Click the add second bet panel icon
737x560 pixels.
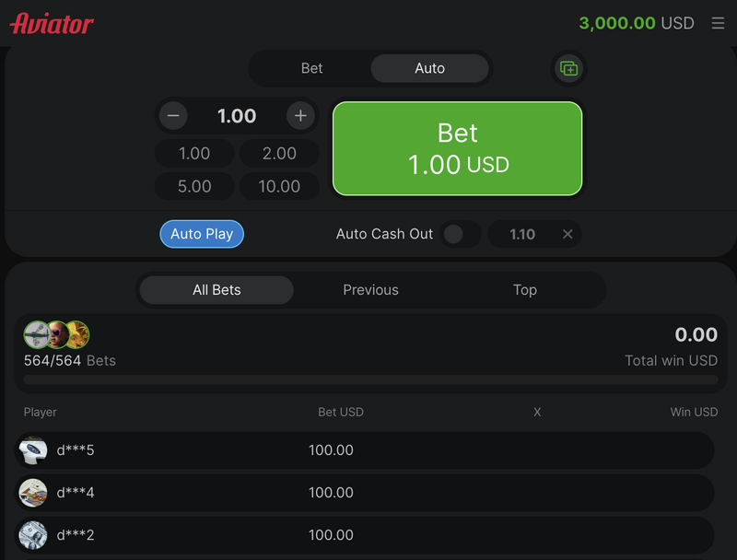569,68
